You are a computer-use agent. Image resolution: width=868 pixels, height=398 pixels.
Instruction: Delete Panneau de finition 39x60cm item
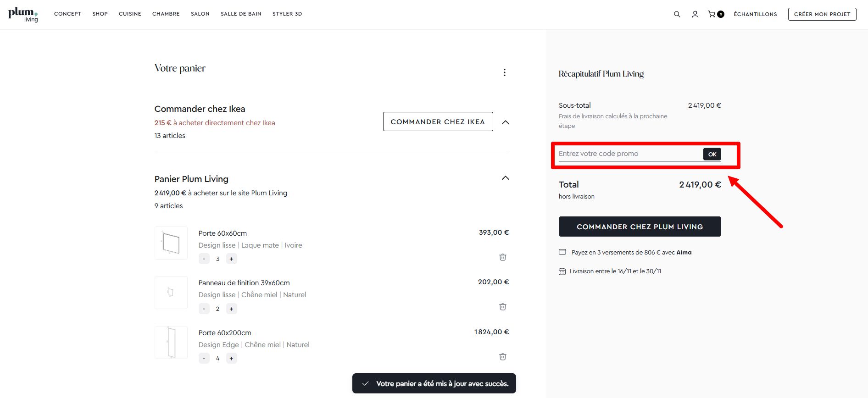click(x=503, y=307)
